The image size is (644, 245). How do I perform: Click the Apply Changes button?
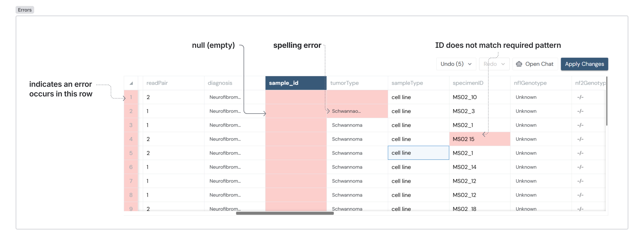[x=584, y=64]
